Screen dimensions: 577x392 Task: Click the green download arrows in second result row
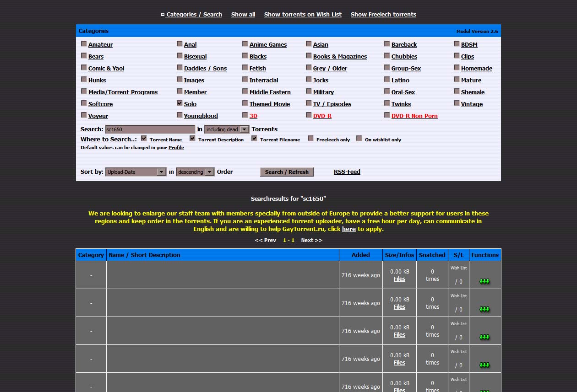pos(484,309)
